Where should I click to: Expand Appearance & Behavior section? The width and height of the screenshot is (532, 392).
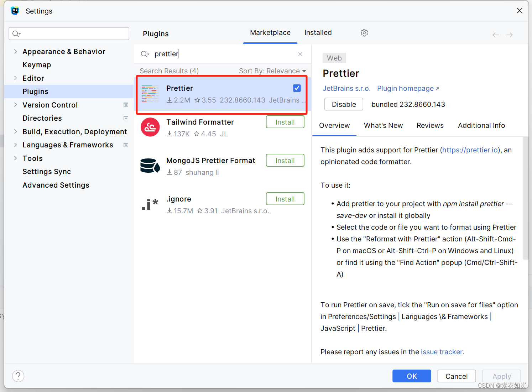click(x=15, y=51)
